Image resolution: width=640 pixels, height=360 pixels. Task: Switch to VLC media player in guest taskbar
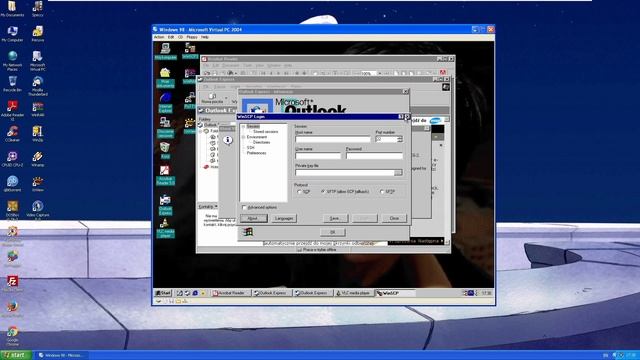tap(353, 293)
